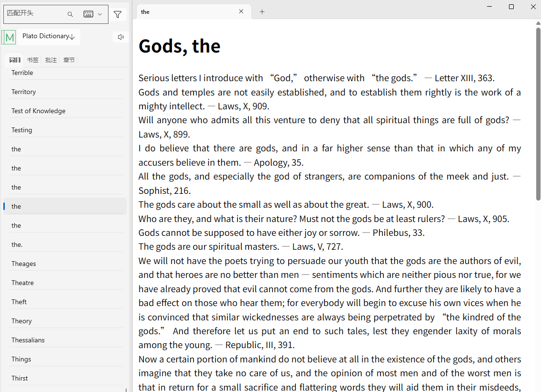Screen dimensions: 541x392
Task: Click the search magnifier icon
Action: point(70,14)
